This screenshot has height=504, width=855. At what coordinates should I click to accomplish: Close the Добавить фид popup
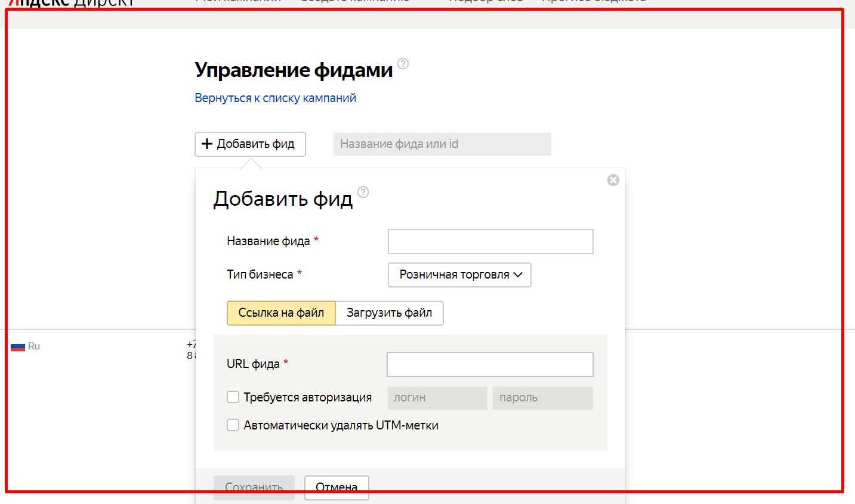(x=613, y=180)
